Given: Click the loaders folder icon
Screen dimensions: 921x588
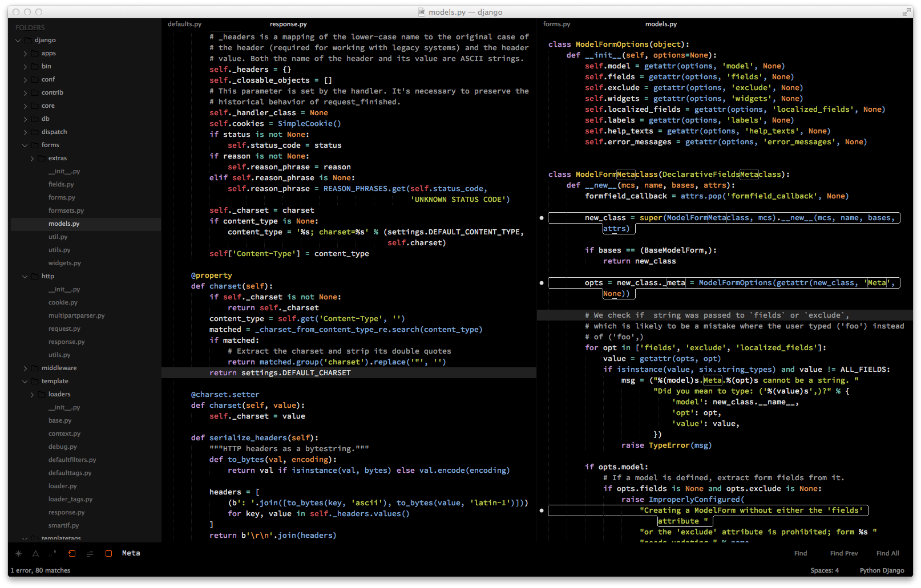Looking at the screenshot, I should [42, 394].
